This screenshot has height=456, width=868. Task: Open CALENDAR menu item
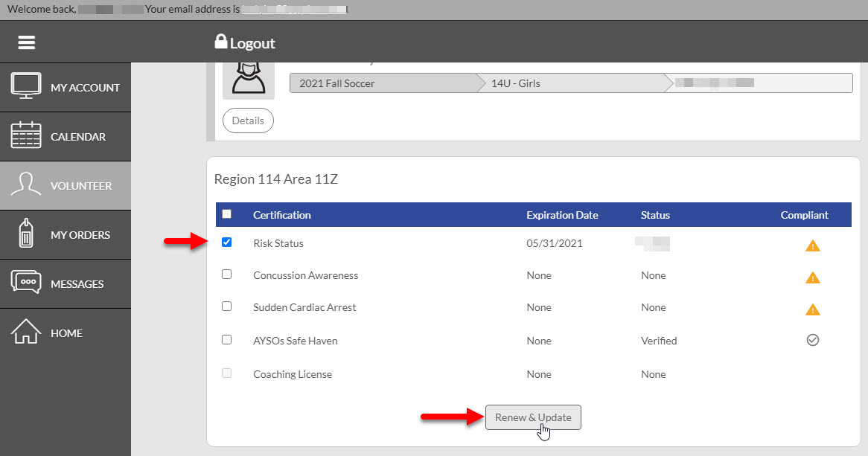[66, 137]
